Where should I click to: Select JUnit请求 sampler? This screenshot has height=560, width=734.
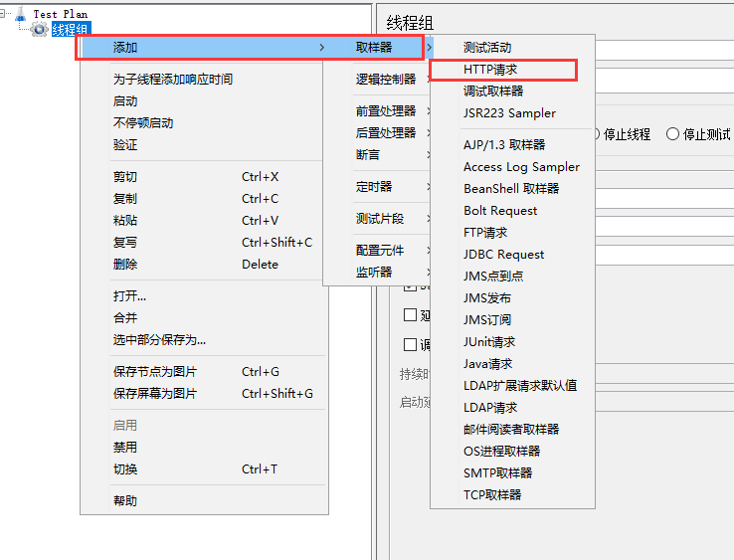[512, 342]
